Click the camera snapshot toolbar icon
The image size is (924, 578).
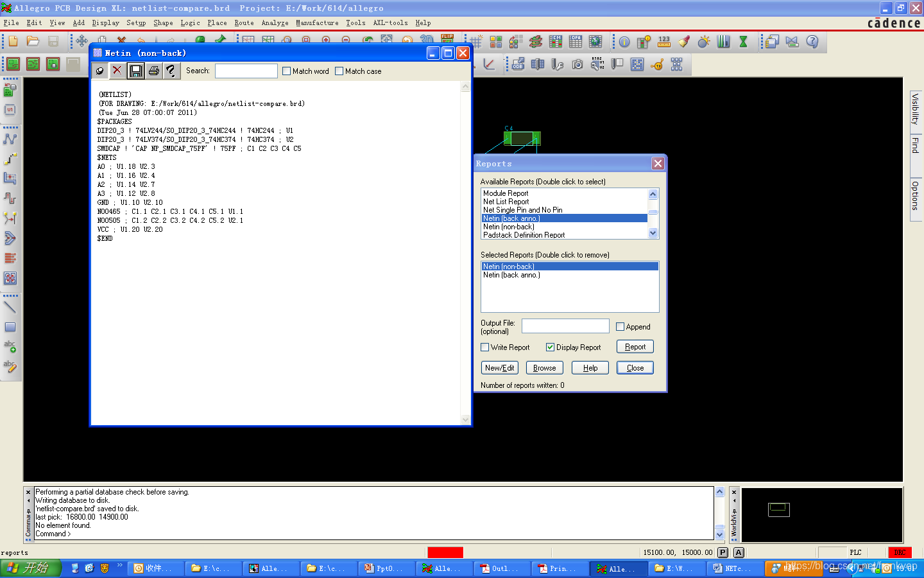click(577, 64)
